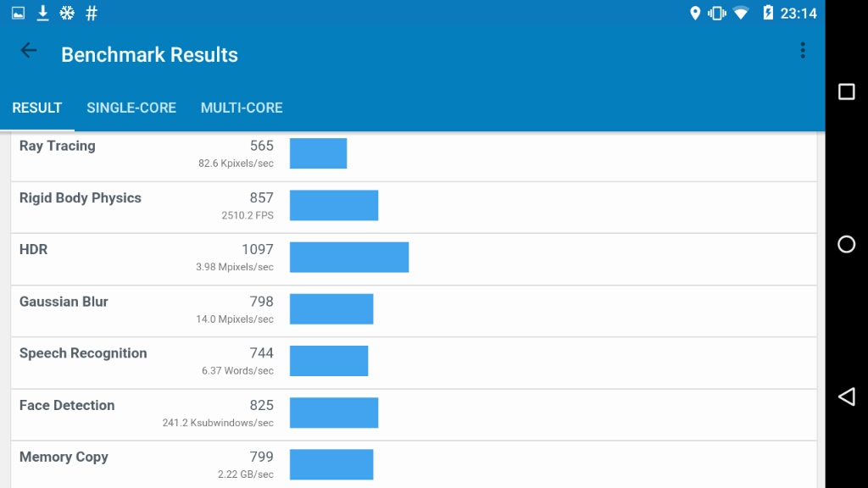The image size is (868, 488).
Task: Select the Gaussian Blur result row
Action: pos(414,311)
